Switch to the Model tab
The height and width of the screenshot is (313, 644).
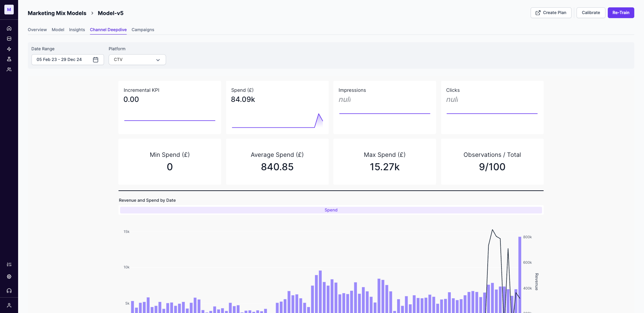58,30
